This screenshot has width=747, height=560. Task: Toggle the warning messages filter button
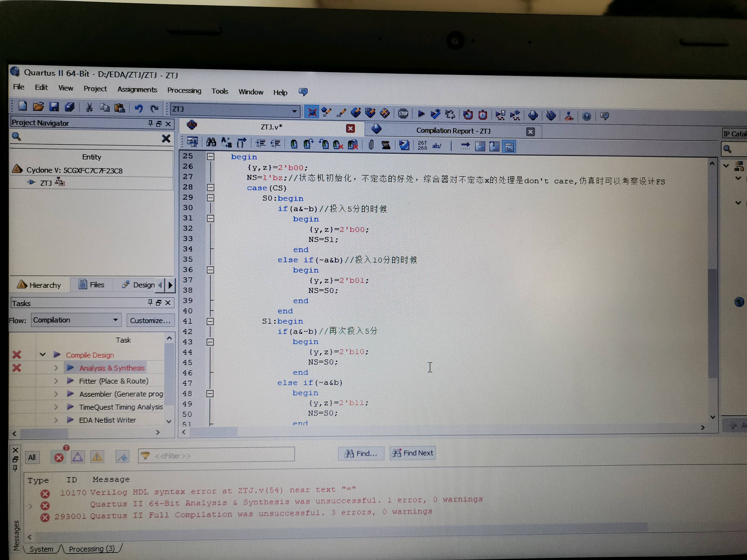pos(97,457)
